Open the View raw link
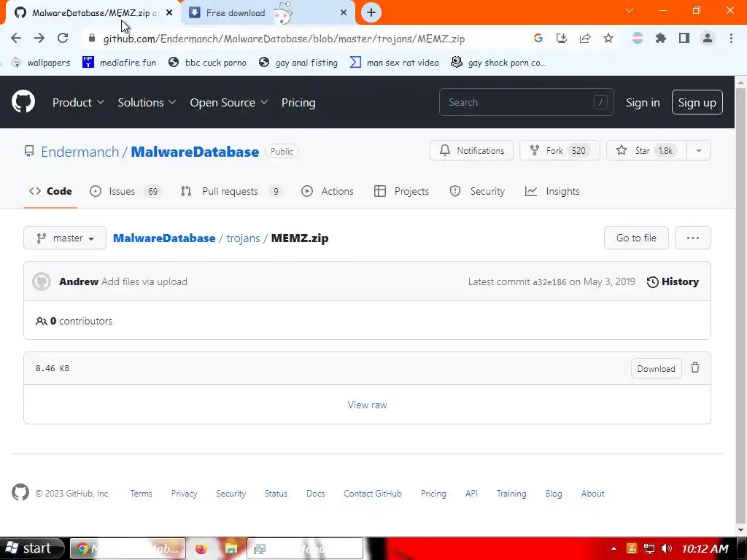This screenshot has width=747, height=560. [x=367, y=405]
